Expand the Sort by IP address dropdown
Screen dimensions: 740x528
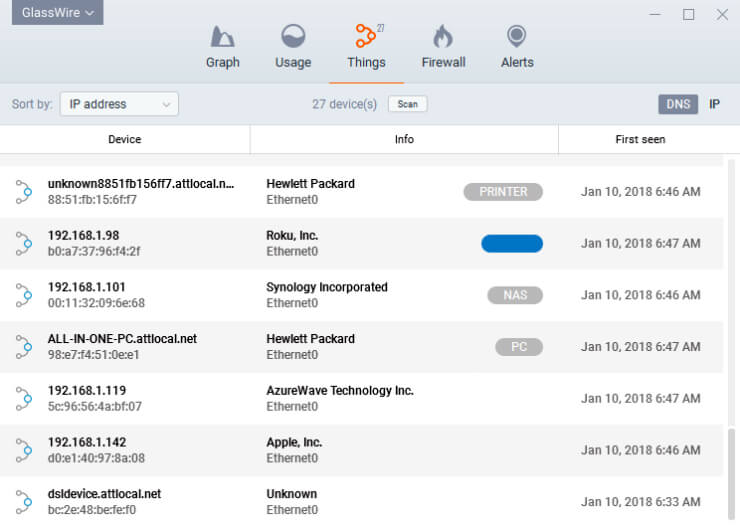pyautogui.click(x=119, y=104)
